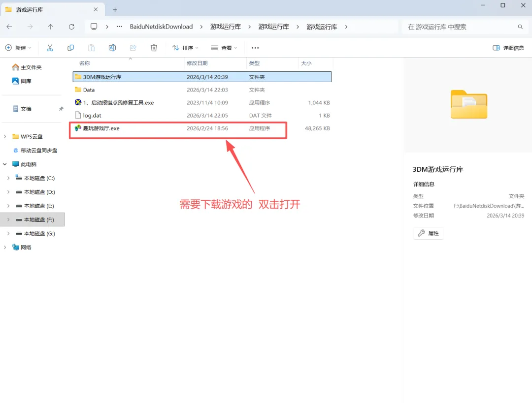Select 移动云盘同步盘 in sidebar
This screenshot has width=532, height=403.
pyautogui.click(x=35, y=151)
